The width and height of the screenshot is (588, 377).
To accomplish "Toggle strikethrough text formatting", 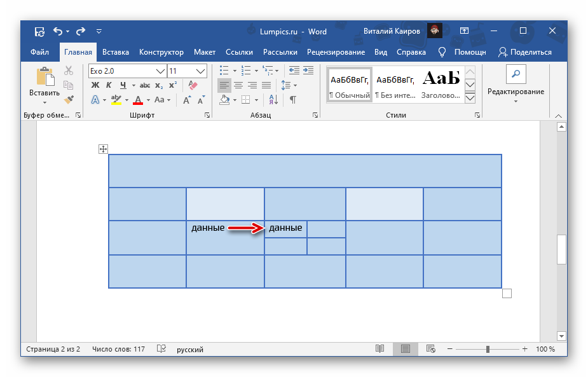I will click(x=144, y=85).
